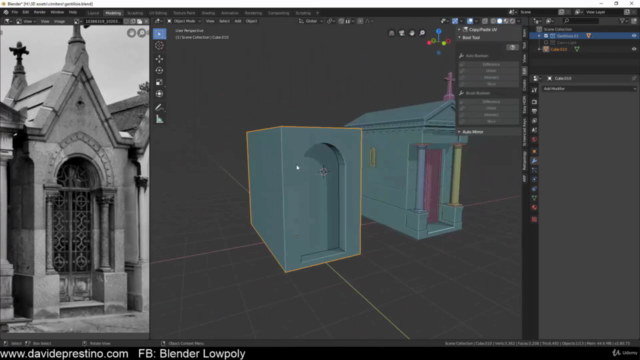Hide Cube.010 with its eye icon

[x=634, y=49]
